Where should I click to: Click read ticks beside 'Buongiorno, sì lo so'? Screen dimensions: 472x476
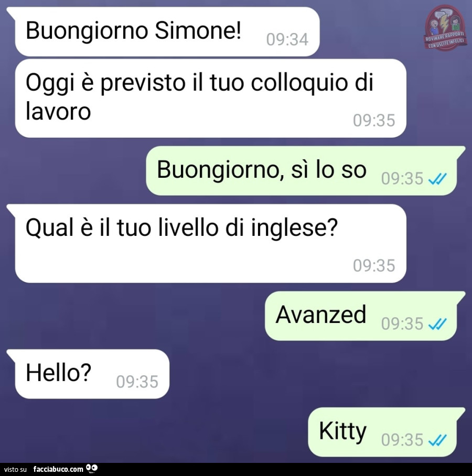437,178
